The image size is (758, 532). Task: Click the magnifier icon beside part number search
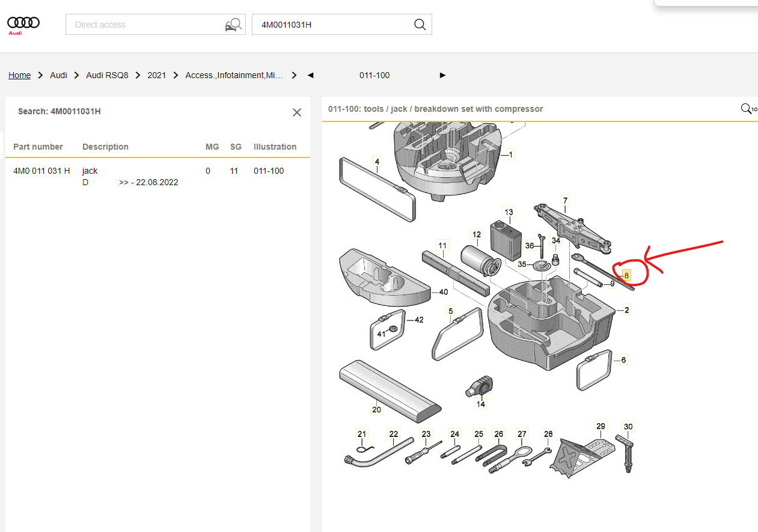(x=420, y=25)
